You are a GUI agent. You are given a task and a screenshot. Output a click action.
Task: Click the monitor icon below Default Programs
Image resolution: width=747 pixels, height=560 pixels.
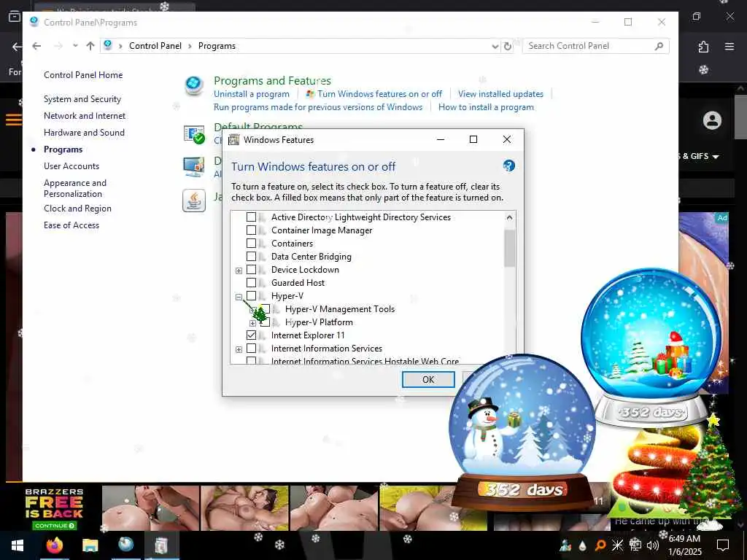tap(194, 167)
